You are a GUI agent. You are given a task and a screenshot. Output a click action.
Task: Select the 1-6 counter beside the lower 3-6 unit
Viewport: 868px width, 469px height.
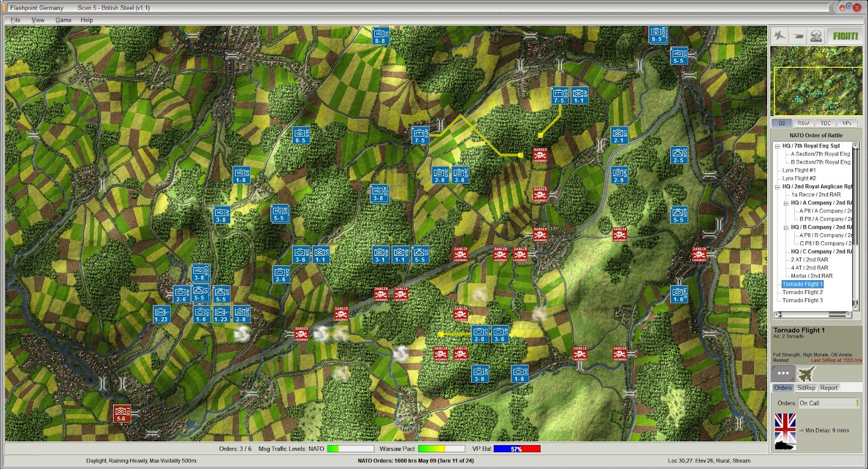coord(520,374)
